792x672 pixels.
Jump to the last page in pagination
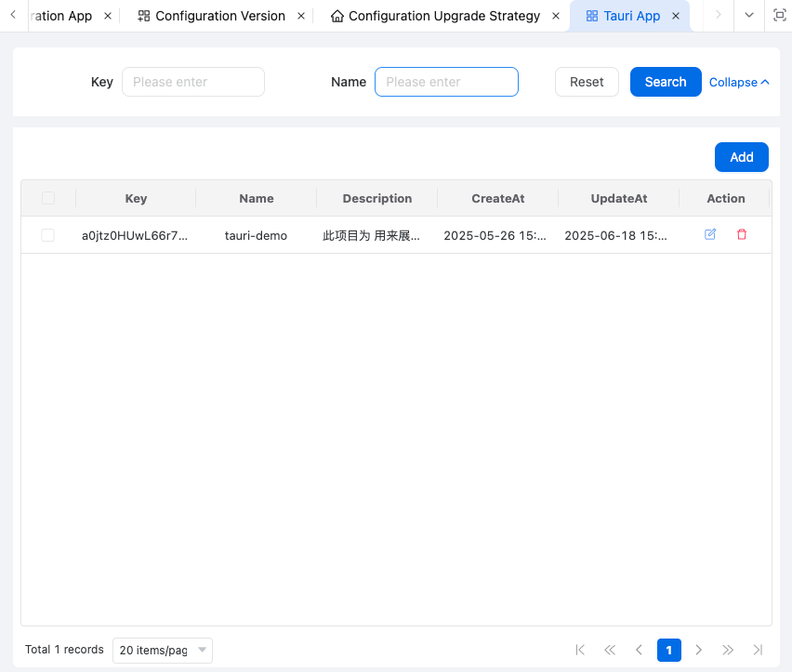(758, 650)
